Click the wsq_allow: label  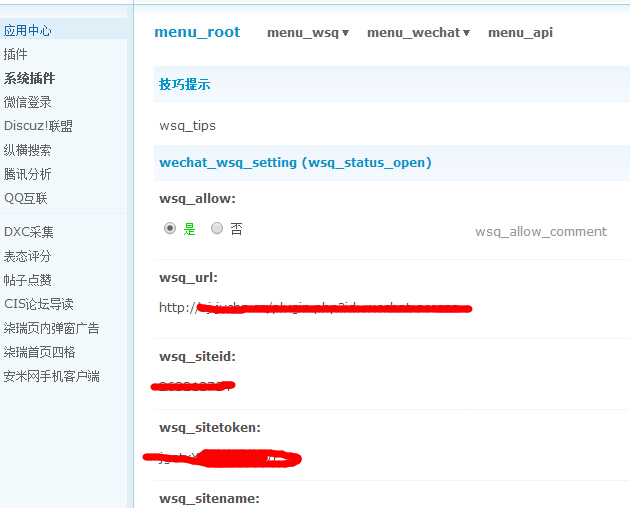point(197,199)
